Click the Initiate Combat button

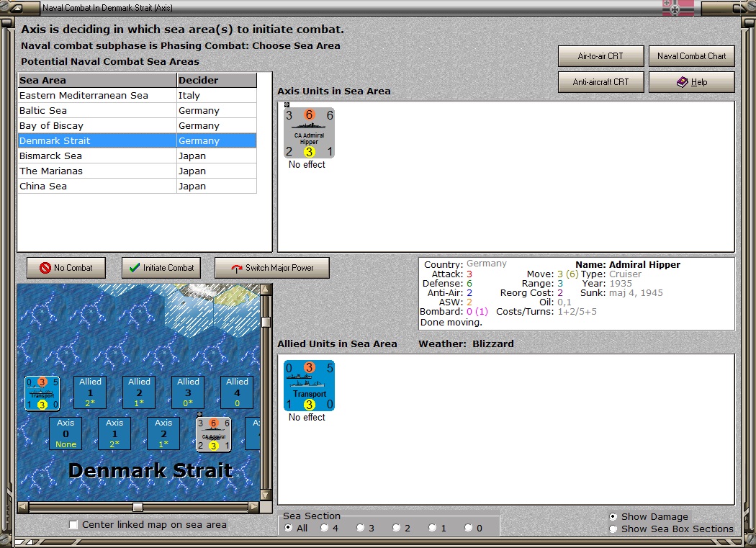coord(161,268)
